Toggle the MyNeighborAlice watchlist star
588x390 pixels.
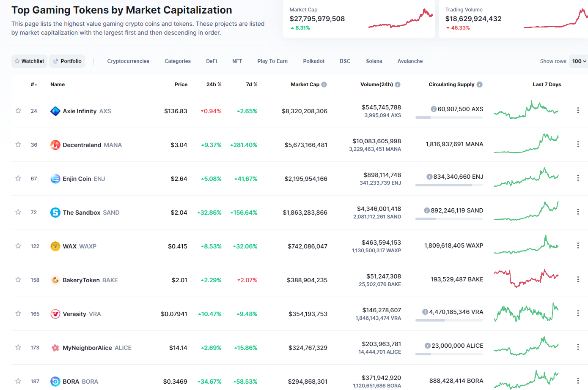click(18, 347)
